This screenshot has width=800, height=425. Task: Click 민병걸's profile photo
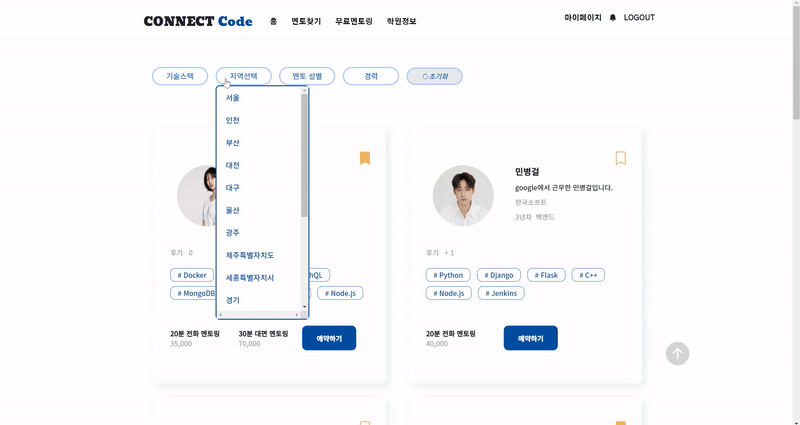coord(463,196)
